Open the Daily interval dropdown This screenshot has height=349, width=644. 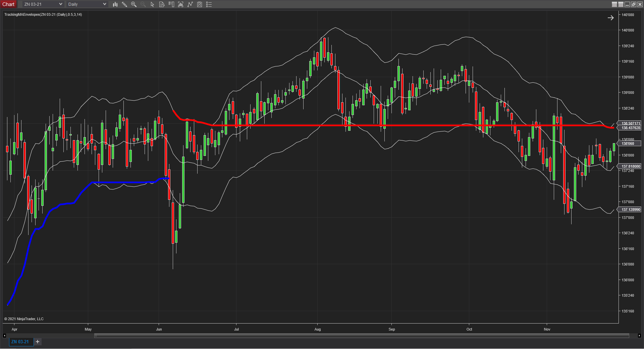86,4
